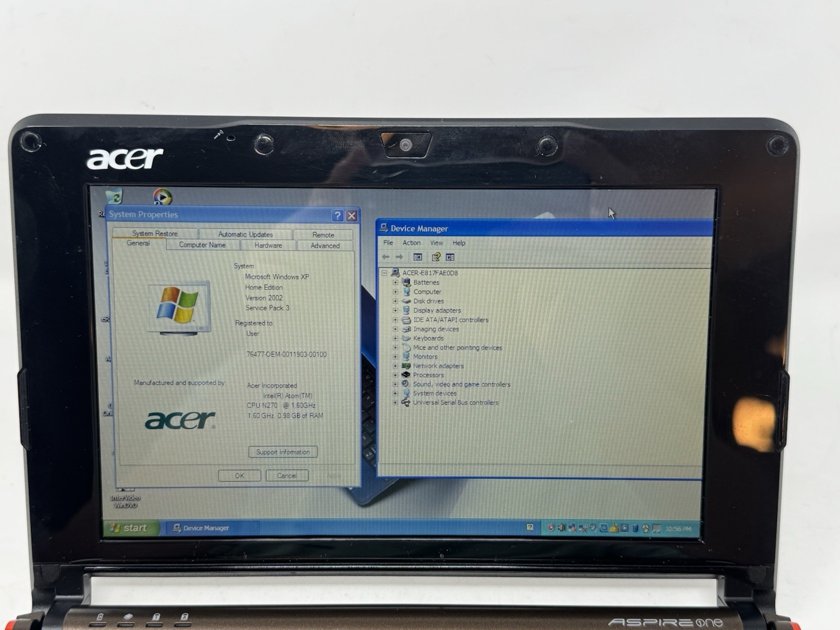Click the Back arrow in Device Manager toolbar
Image resolution: width=840 pixels, height=630 pixels.
pos(386,257)
